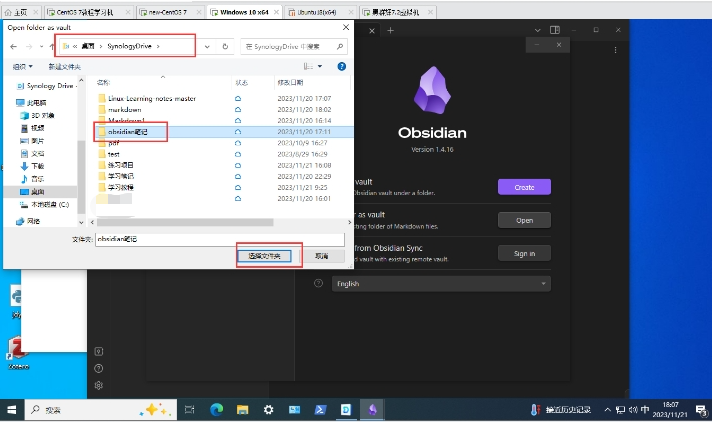The image size is (712, 422).
Task: Open the Windows Start menu
Action: click(11, 410)
